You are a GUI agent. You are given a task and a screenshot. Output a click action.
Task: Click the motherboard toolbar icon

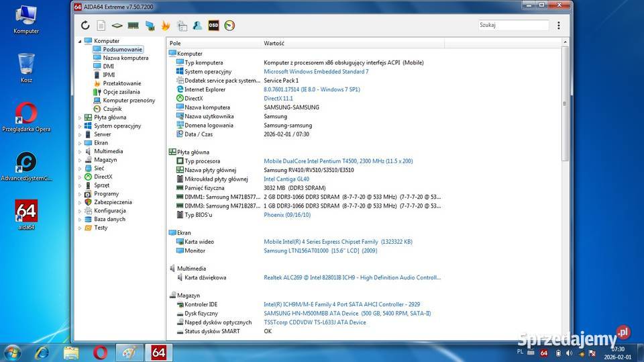[117, 26]
